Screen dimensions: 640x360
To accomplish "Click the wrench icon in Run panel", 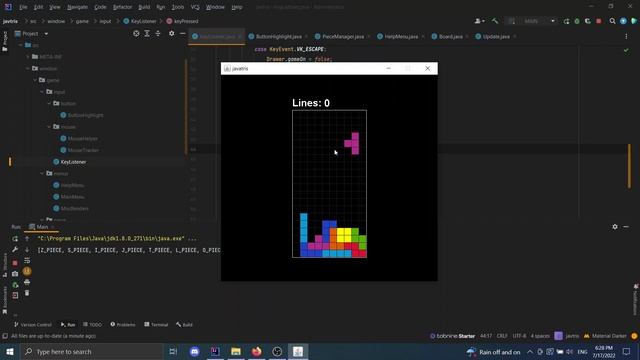I will click(15, 249).
